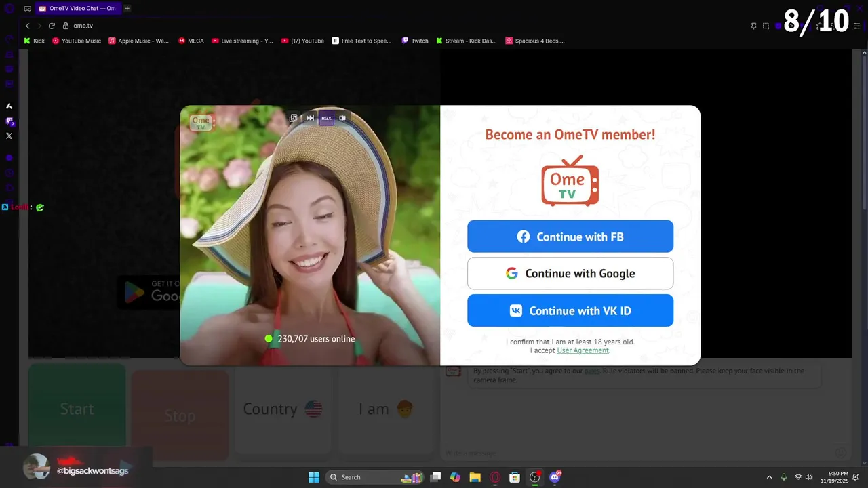This screenshot has width=868, height=488.
Task: Click the pin icon in the address bar
Action: pos(753,26)
